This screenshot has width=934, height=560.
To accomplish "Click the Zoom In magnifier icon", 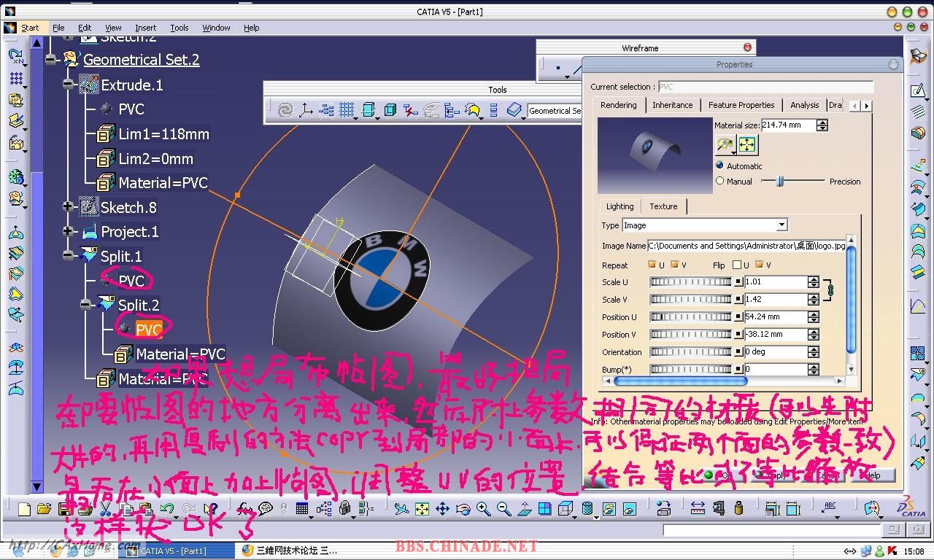I will (483, 509).
